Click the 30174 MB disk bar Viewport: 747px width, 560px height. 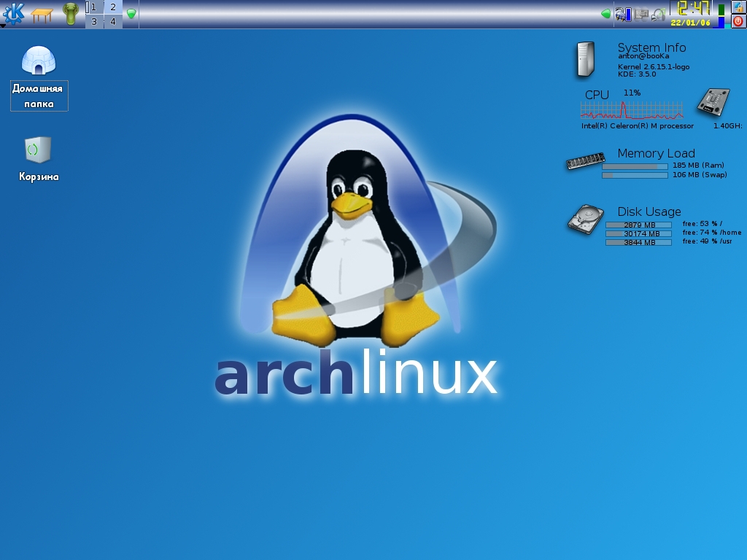(638, 234)
